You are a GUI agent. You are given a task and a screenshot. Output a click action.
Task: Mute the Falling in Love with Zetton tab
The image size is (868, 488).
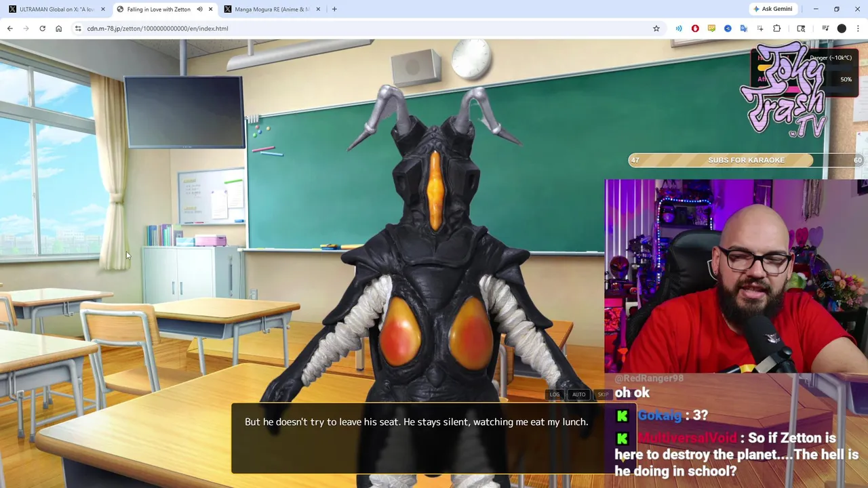point(199,9)
